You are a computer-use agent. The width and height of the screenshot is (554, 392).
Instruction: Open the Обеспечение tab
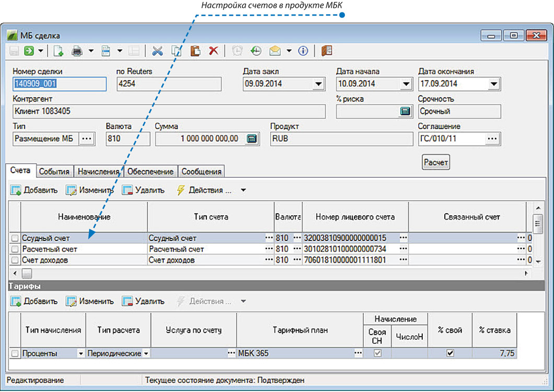click(x=151, y=171)
